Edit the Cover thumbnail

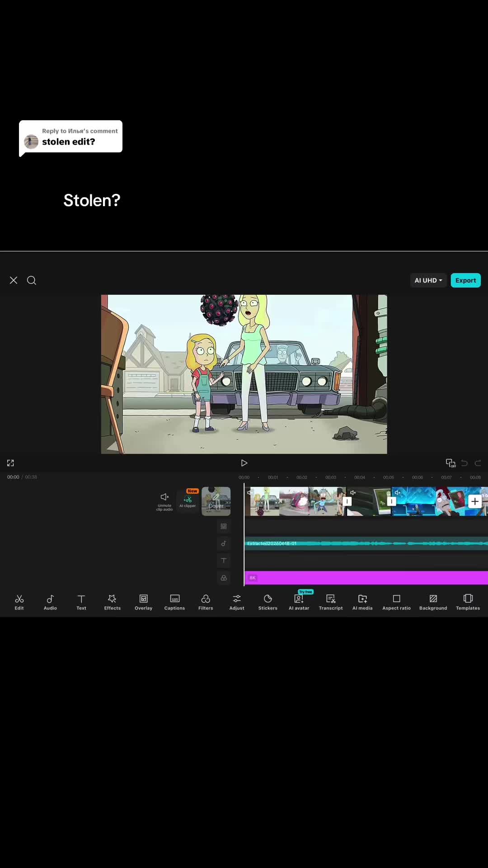[x=216, y=501]
